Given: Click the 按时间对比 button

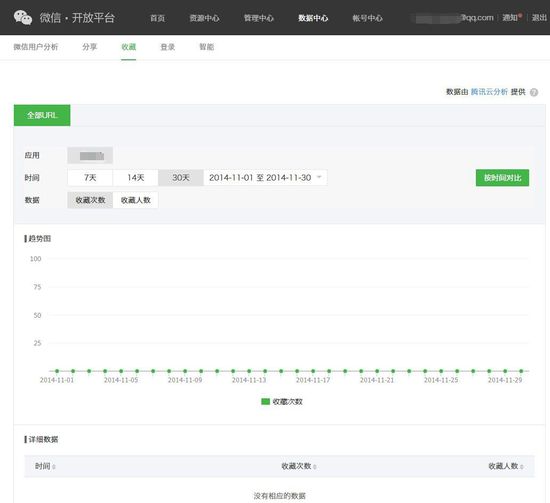Looking at the screenshot, I should tap(502, 178).
